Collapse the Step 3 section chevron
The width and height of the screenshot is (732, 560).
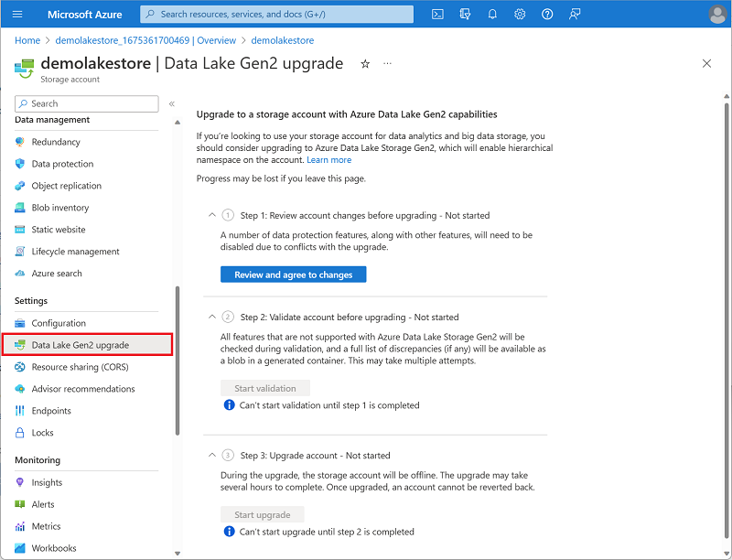[212, 455]
